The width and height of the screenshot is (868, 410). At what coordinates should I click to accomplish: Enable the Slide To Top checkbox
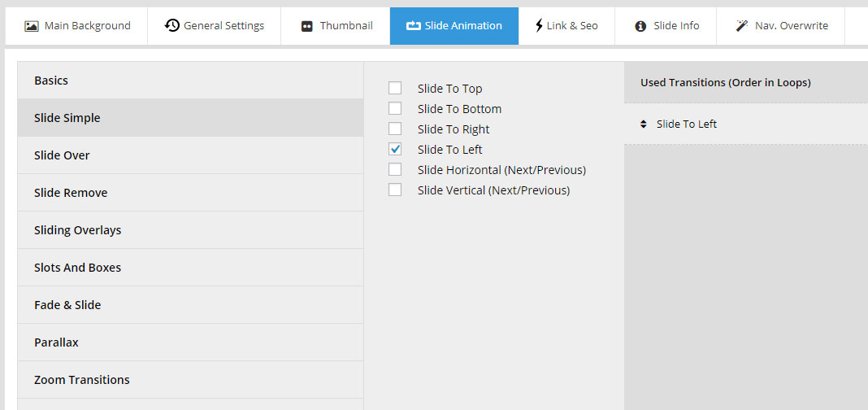[x=395, y=89]
